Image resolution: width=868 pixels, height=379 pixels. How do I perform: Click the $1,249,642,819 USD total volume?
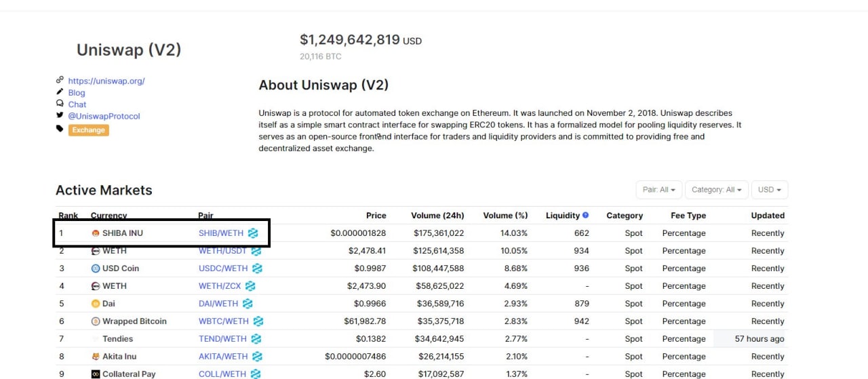(x=361, y=40)
